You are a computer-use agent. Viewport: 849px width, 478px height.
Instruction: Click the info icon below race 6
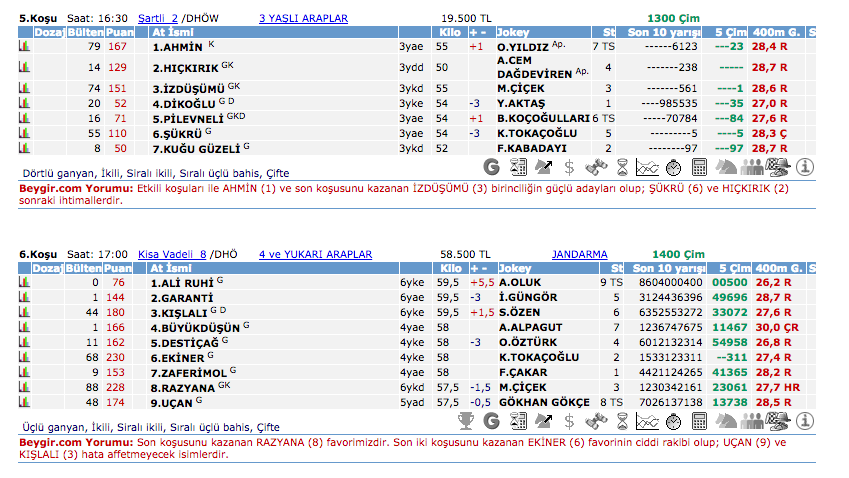pyautogui.click(x=804, y=418)
